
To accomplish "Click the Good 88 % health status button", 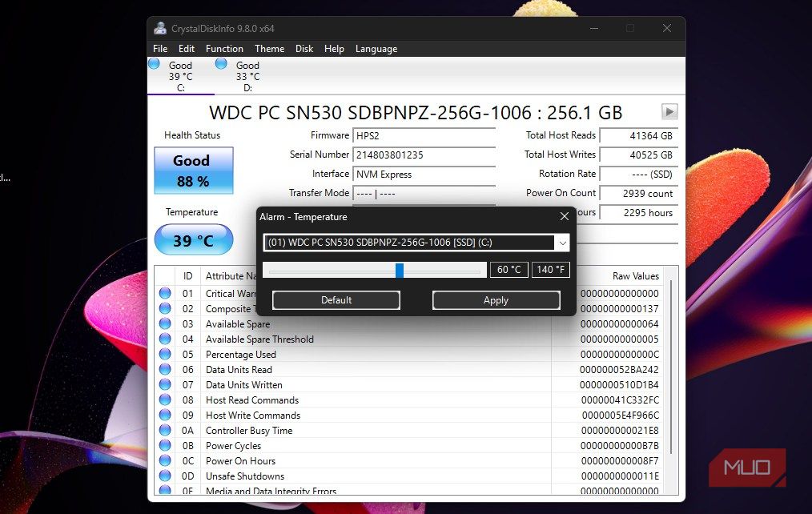I will 194,171.
